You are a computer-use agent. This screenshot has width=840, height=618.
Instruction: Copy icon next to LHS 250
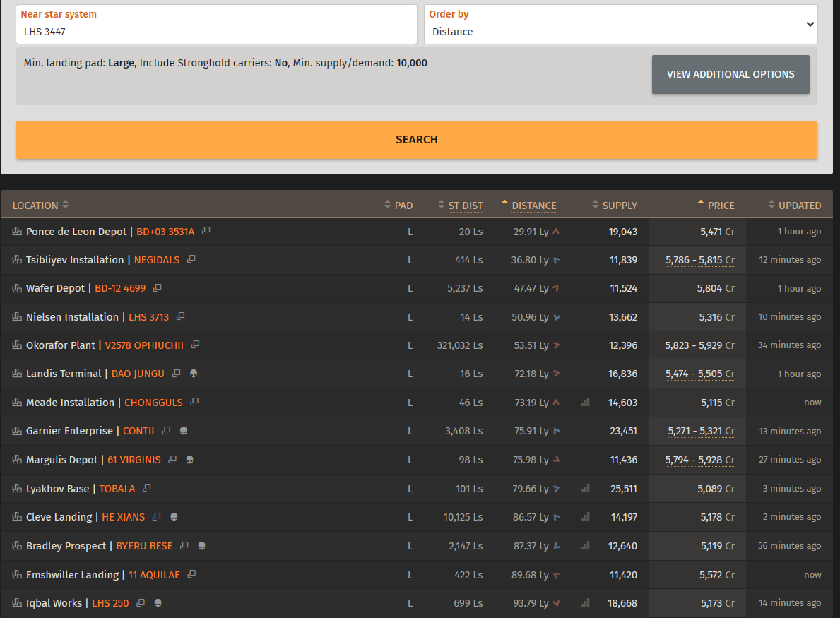coord(141,603)
